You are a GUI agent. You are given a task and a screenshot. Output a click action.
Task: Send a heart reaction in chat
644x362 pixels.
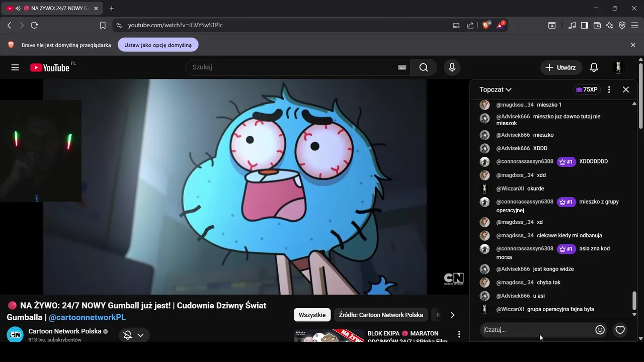coord(620,330)
